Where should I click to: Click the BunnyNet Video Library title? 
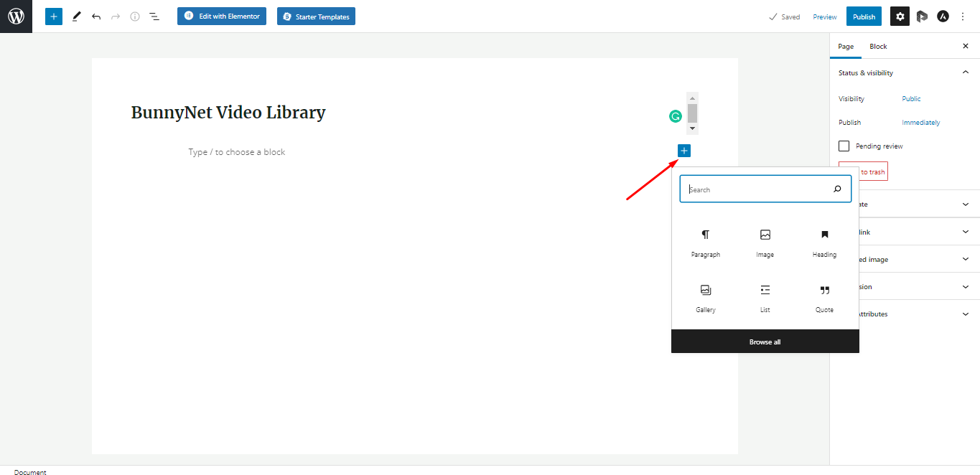[228, 113]
